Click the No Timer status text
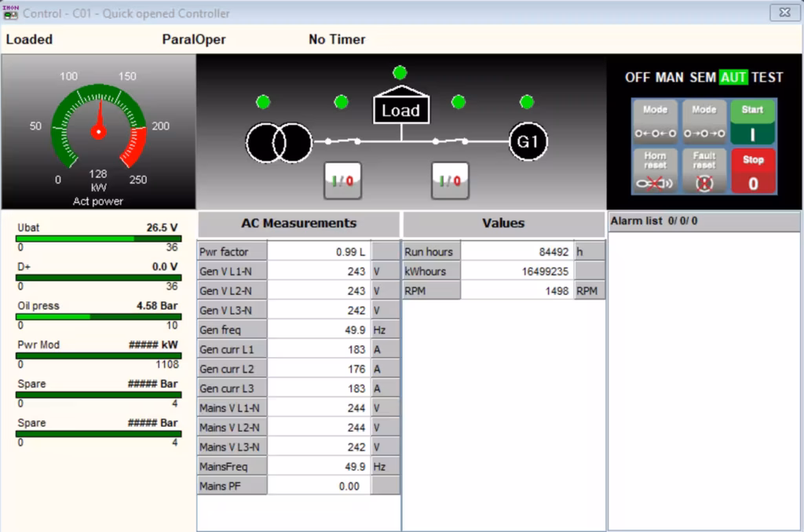Viewport: 804px width, 532px height. pyautogui.click(x=337, y=39)
